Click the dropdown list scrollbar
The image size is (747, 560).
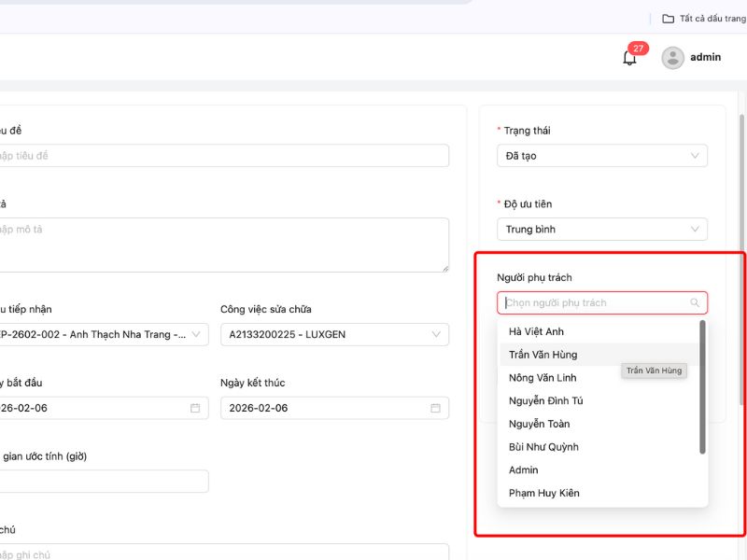[702, 387]
